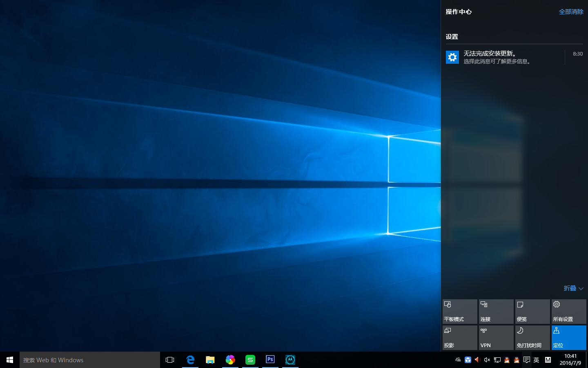
Task: Open the Motorola app in taskbar
Action: coord(290,360)
